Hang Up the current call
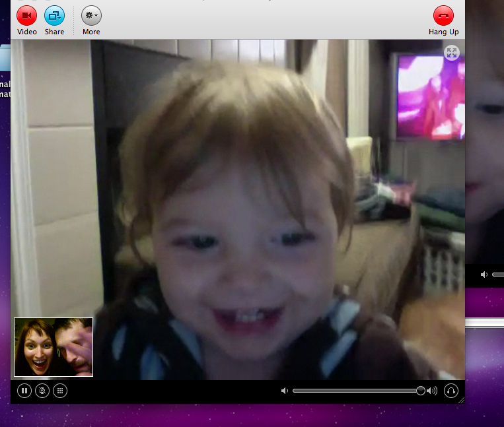This screenshot has height=427, width=504. point(443,15)
